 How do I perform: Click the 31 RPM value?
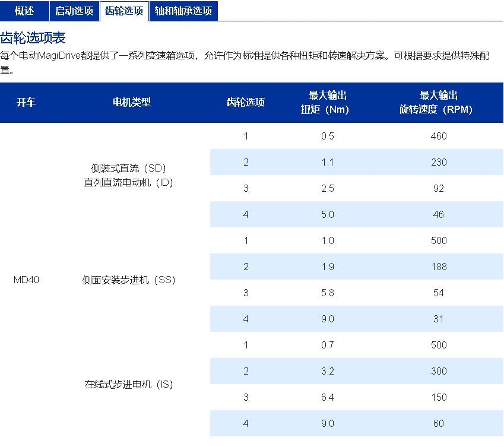click(x=439, y=319)
